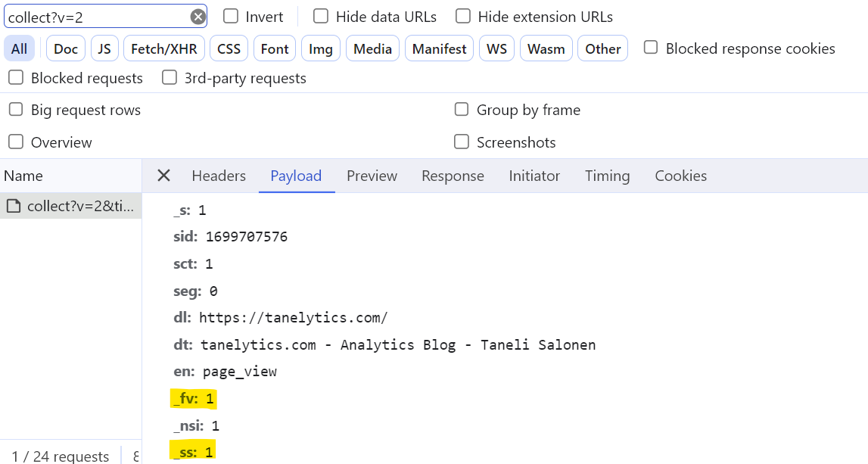Filter requests by Media type
Image resolution: width=868 pixels, height=464 pixels.
(x=372, y=48)
